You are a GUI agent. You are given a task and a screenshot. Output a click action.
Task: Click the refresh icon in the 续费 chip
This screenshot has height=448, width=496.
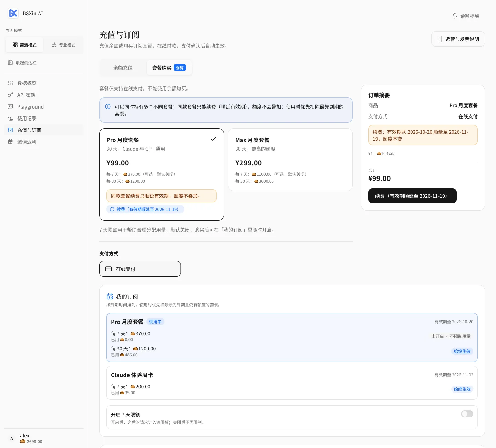click(112, 209)
